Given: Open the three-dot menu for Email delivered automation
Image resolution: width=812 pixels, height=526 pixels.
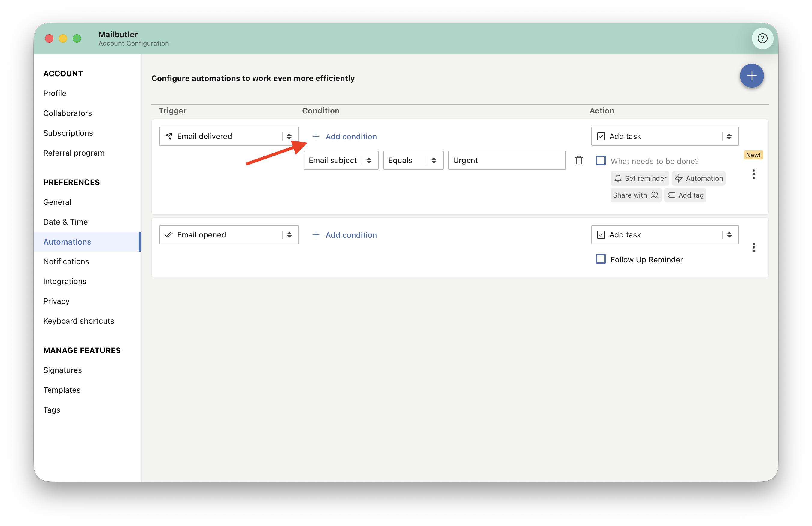Looking at the screenshot, I should click(x=753, y=174).
